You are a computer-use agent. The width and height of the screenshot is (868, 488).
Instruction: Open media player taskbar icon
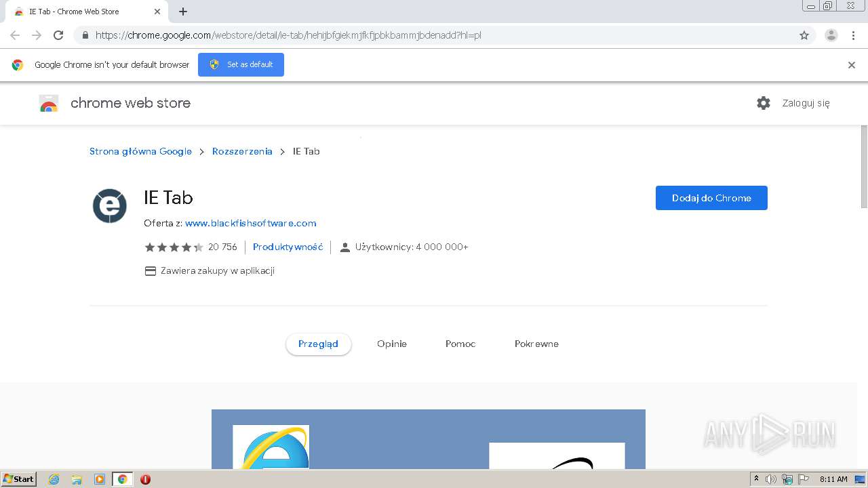99,479
